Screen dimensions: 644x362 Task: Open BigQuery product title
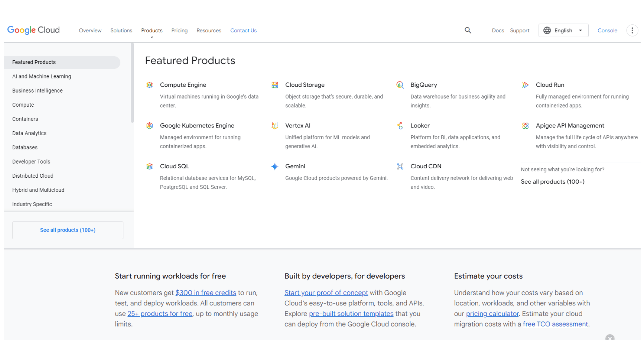[424, 85]
